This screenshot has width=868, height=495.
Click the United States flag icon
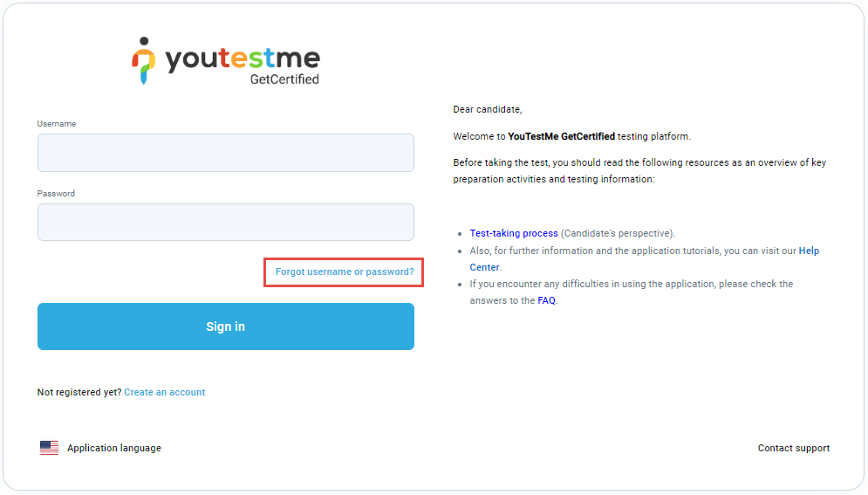(49, 448)
